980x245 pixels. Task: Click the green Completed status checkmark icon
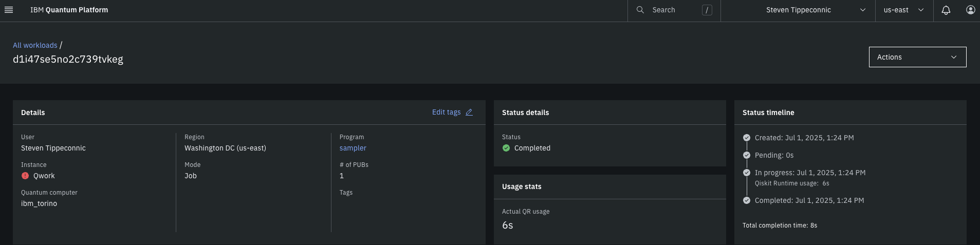click(506, 148)
